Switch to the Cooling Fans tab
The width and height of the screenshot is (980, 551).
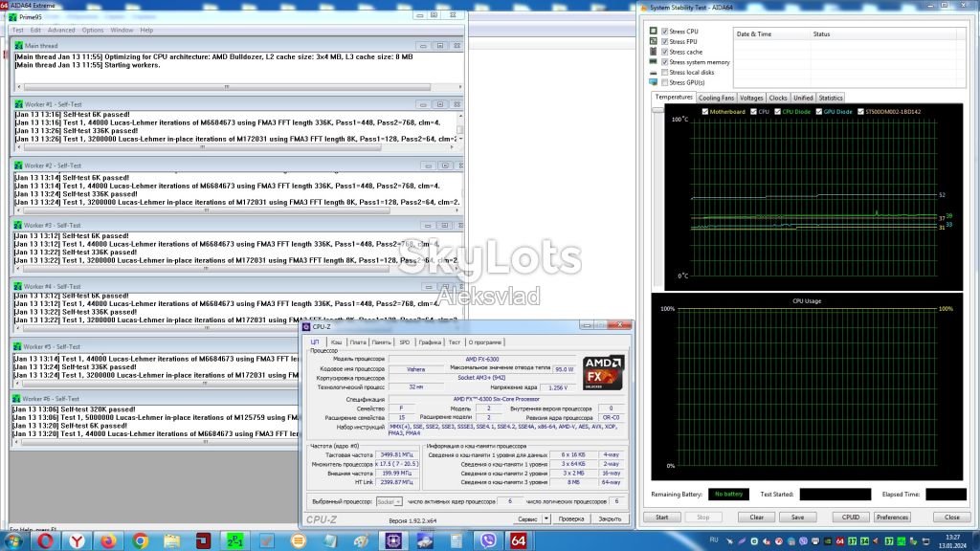click(x=716, y=99)
